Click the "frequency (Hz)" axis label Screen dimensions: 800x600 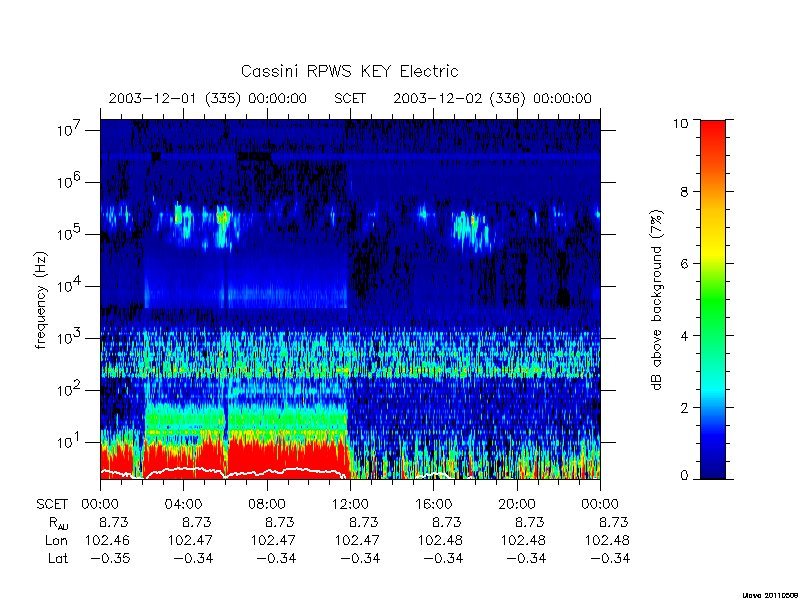pyautogui.click(x=41, y=301)
